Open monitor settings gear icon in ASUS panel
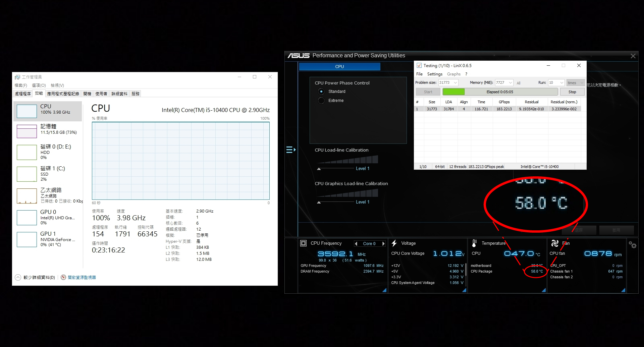The height and width of the screenshot is (347, 644). (633, 245)
